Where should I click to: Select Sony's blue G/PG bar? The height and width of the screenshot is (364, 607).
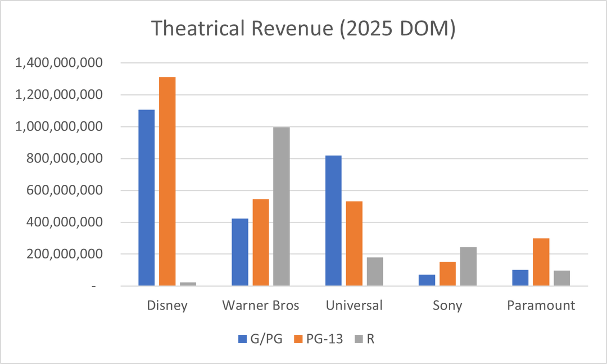tap(427, 280)
